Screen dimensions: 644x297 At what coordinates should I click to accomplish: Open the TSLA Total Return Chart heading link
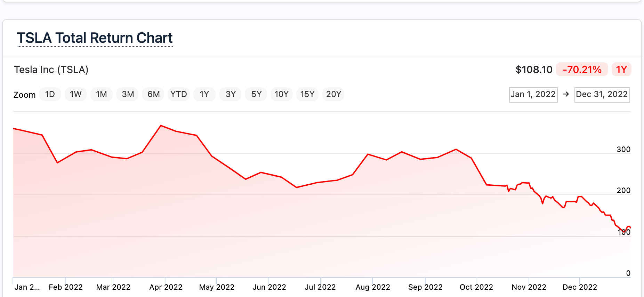[x=95, y=38]
